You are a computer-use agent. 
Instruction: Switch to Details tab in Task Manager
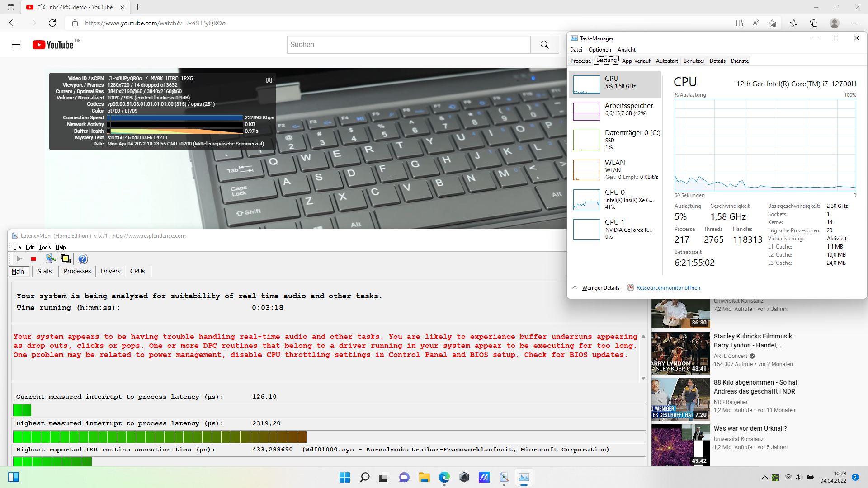click(x=717, y=61)
